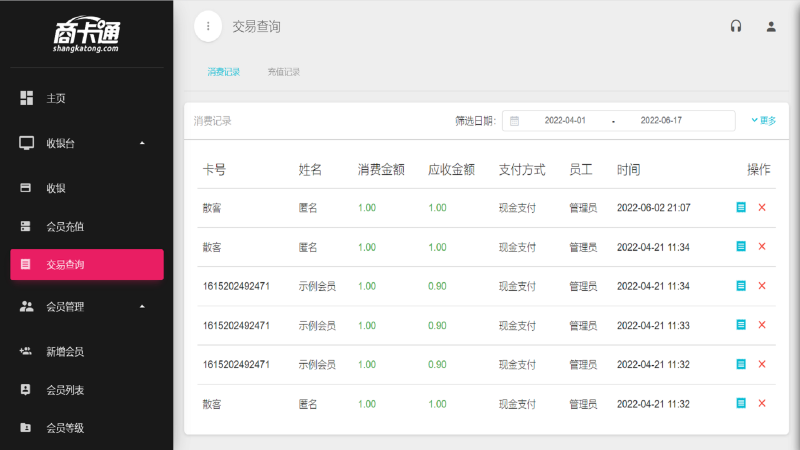The height and width of the screenshot is (450, 800).
Task: Click the calendar icon in date filter
Action: (x=514, y=121)
